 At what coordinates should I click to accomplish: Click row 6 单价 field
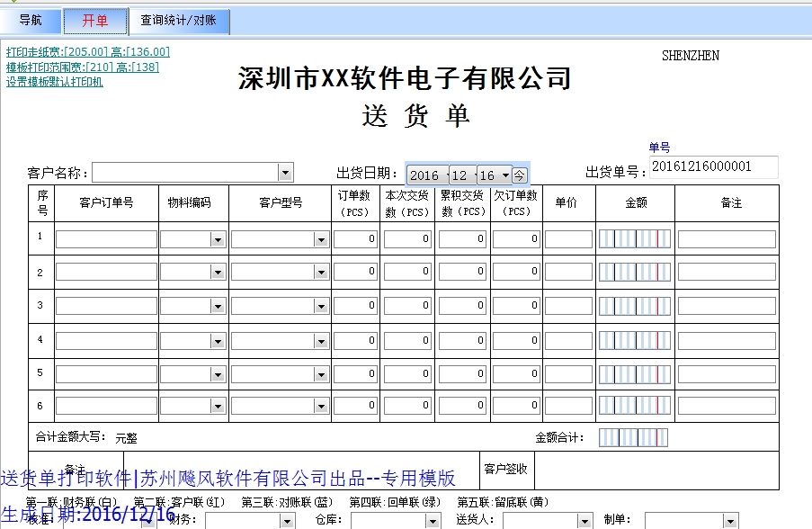tap(568, 406)
